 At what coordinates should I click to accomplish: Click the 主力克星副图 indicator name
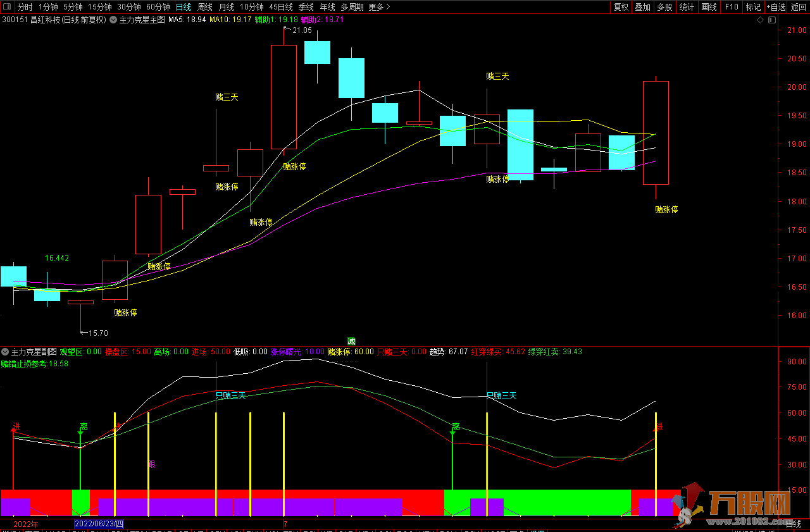(x=34, y=351)
